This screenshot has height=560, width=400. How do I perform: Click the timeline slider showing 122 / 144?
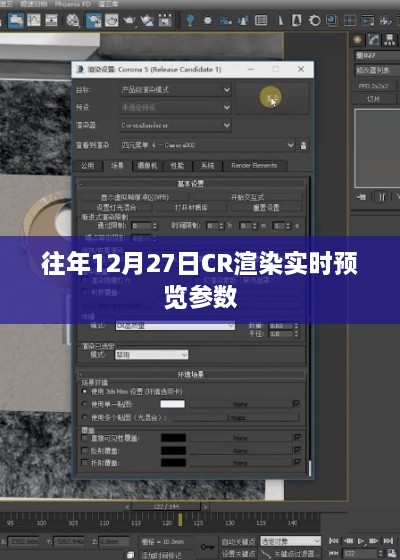166,507
